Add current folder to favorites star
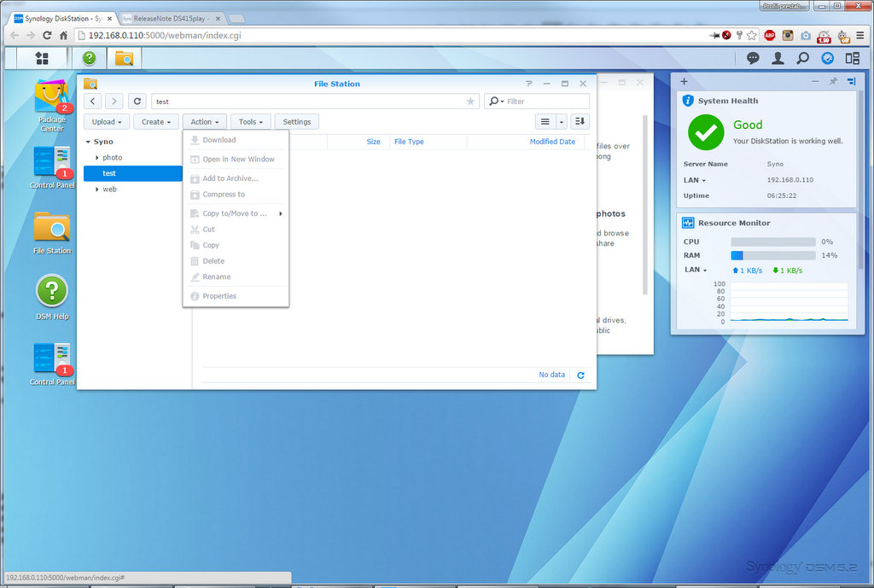The width and height of the screenshot is (874, 588). [470, 102]
